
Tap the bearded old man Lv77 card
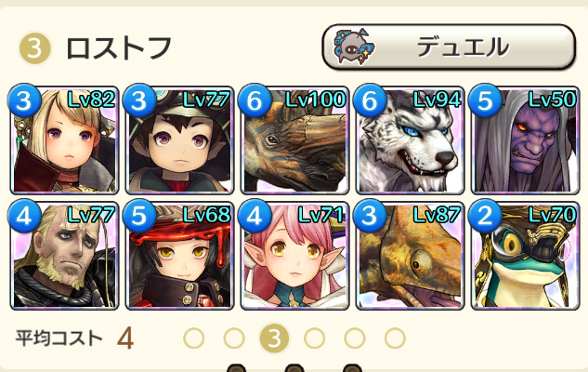coord(64,256)
